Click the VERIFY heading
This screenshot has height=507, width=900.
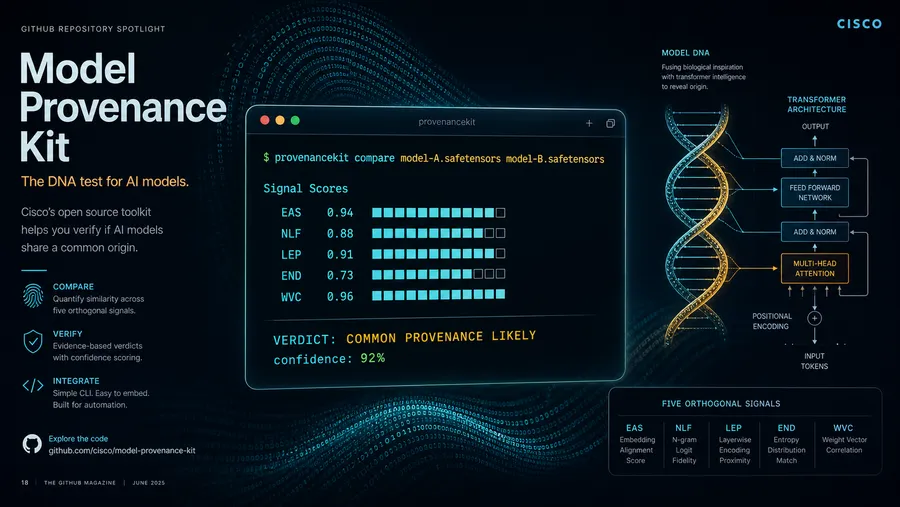coord(67,334)
